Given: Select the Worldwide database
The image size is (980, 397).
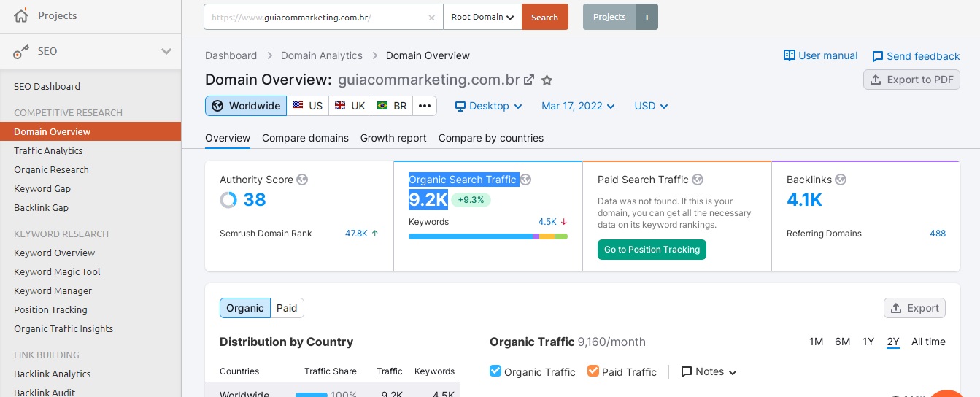Looking at the screenshot, I should click(x=246, y=106).
